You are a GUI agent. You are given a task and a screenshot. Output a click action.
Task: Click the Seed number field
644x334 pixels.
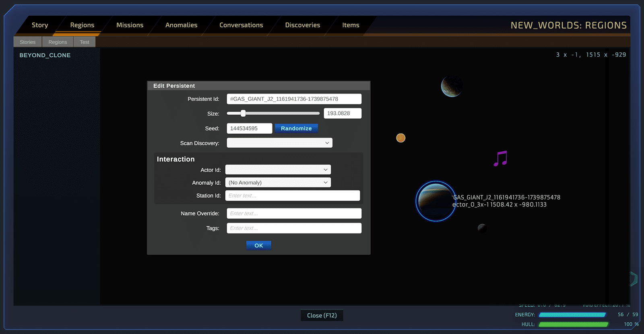click(x=250, y=128)
